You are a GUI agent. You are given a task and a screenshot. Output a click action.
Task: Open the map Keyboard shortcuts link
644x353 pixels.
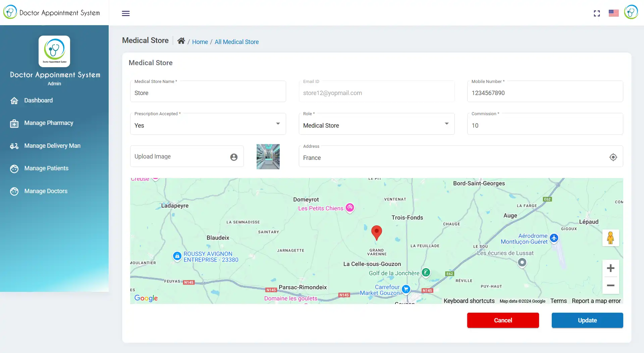coord(469,301)
